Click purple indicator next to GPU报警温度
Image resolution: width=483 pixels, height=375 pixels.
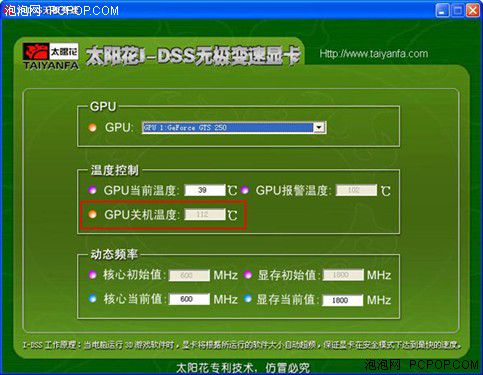tap(245, 190)
